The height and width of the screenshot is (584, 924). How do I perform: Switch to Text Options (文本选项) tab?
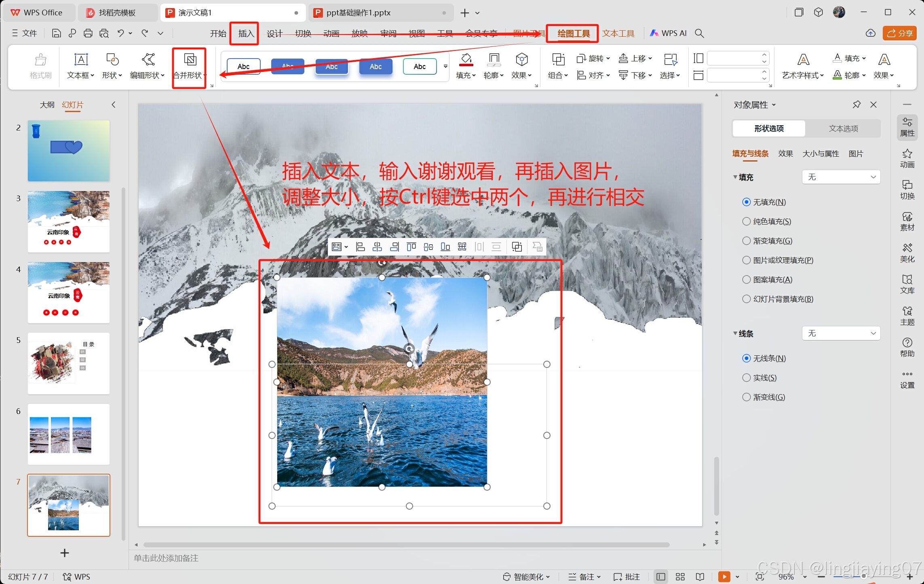point(843,128)
